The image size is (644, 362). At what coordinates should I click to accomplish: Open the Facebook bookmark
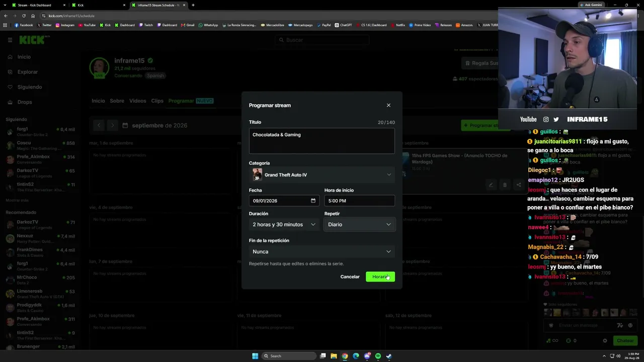point(24,25)
